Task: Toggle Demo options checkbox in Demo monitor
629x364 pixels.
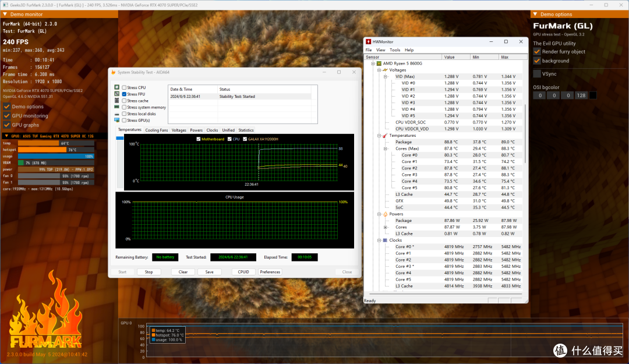Action: [7, 107]
